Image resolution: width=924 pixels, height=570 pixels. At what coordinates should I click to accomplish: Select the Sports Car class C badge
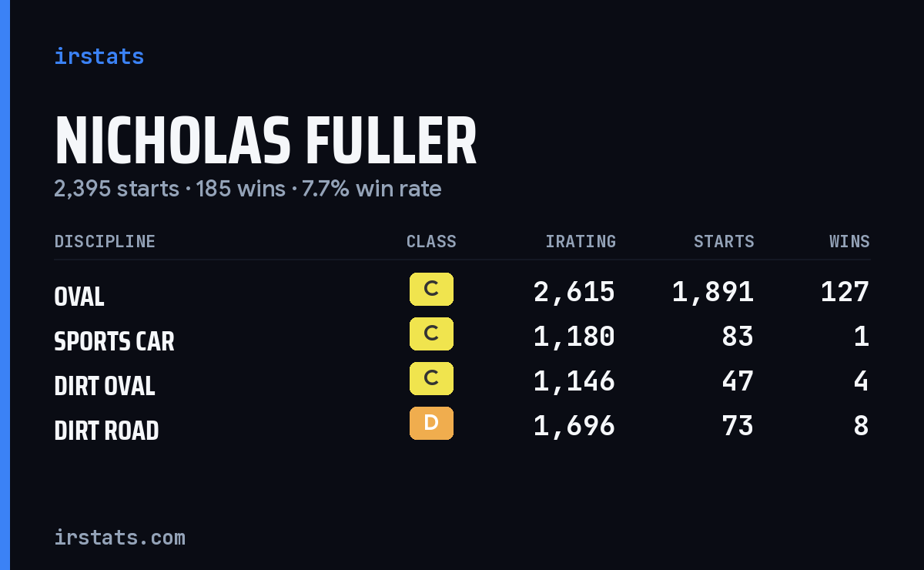point(431,334)
